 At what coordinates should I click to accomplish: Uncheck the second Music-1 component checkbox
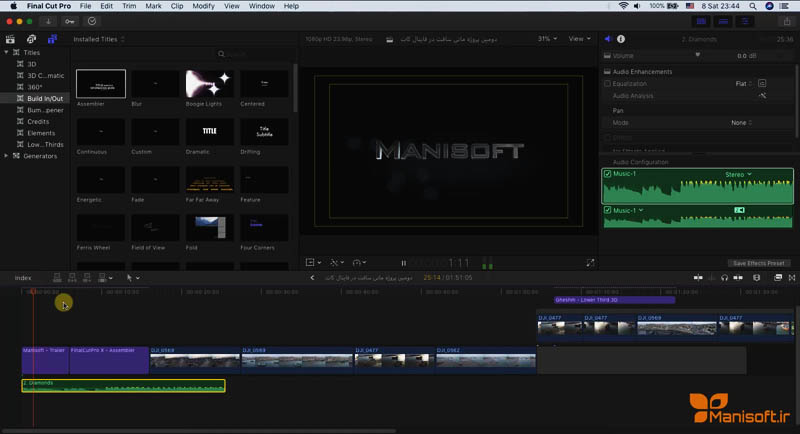(x=607, y=210)
